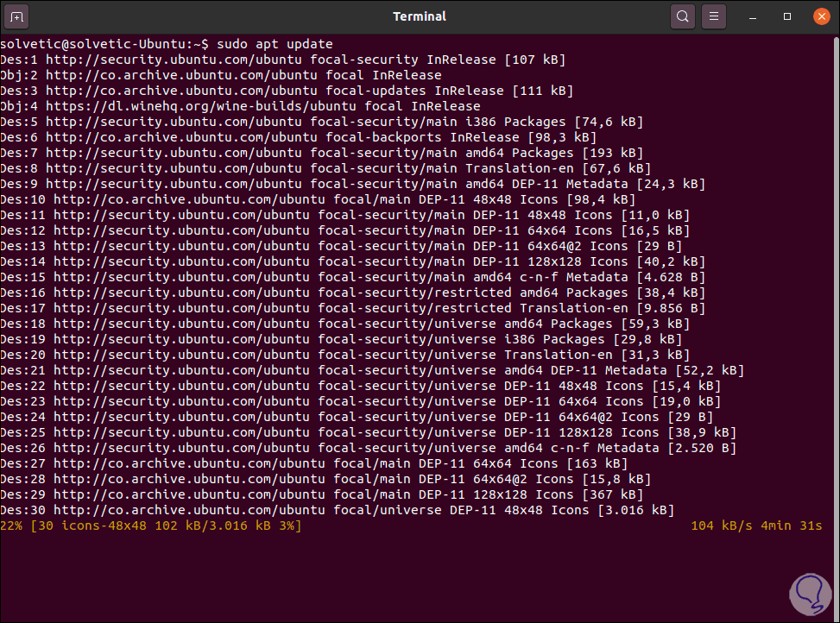Click the new tab icon in titlebar

tap(18, 16)
